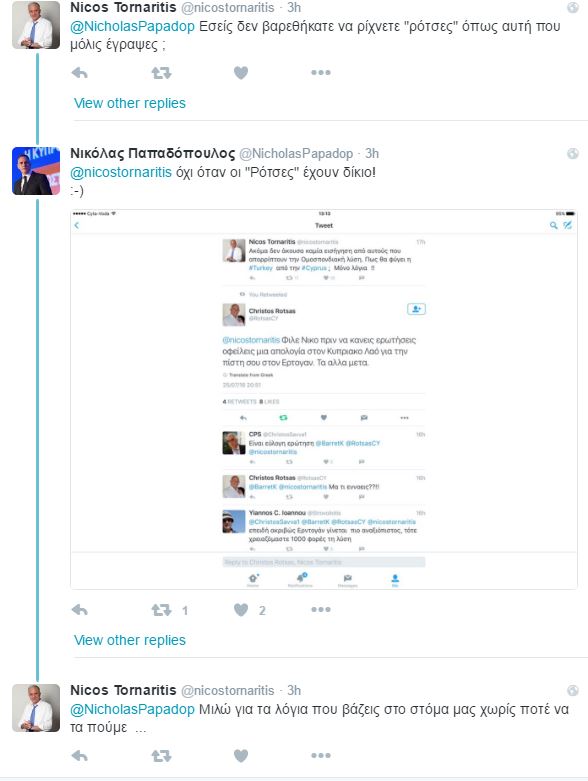Click the globe icon on Παπαδόπουλος's tweet

pos(573,153)
